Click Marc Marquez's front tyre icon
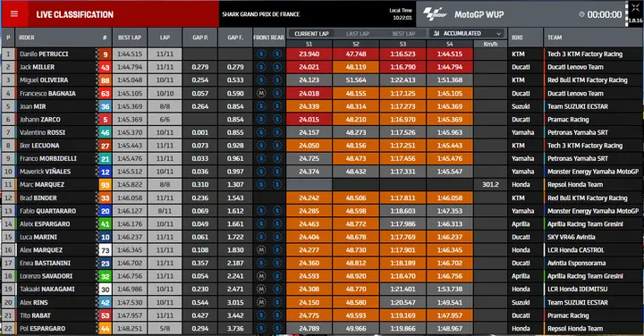The image size is (644, 336). [x=261, y=185]
